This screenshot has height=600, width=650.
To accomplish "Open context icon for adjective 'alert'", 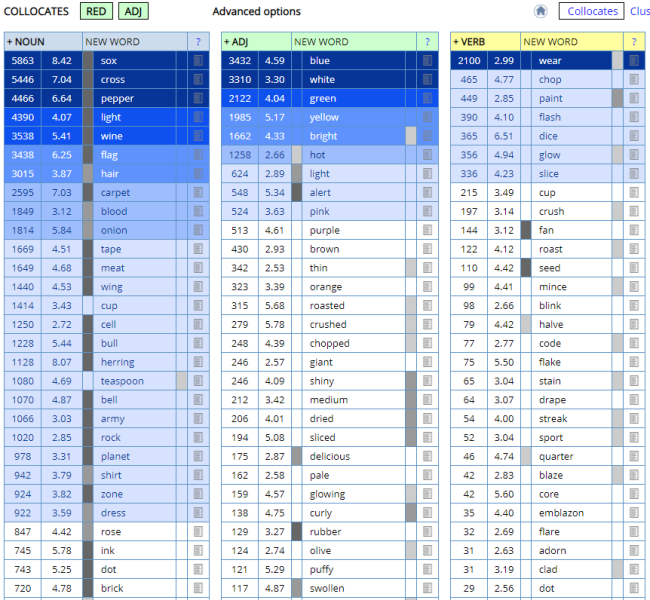I will tap(427, 192).
